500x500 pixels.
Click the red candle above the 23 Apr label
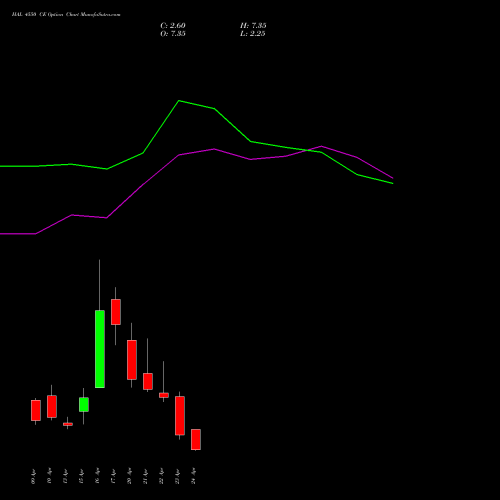coord(180,416)
